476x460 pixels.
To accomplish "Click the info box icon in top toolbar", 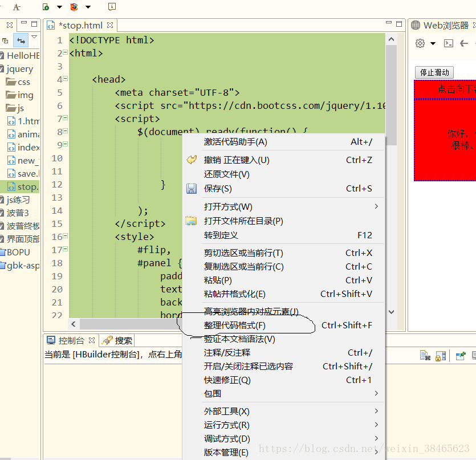I will [112, 7].
